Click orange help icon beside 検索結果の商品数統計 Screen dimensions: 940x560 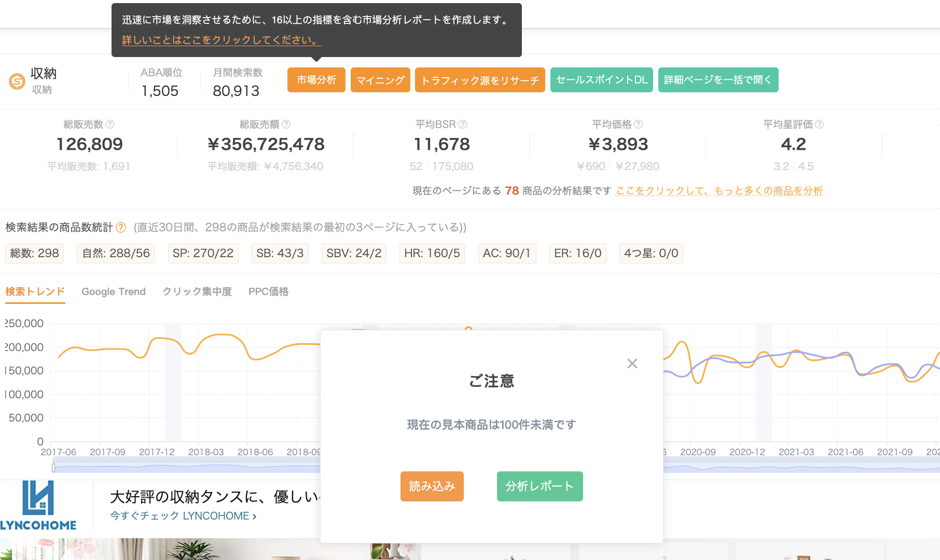121,228
